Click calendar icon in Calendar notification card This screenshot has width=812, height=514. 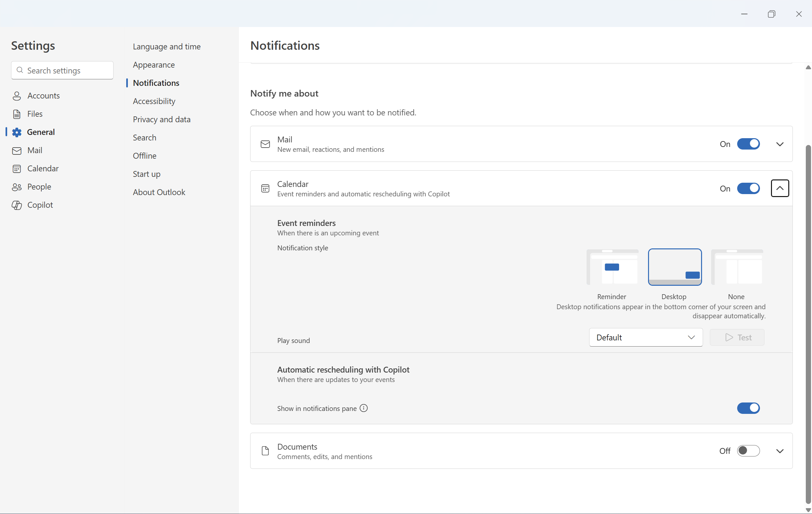pyautogui.click(x=265, y=189)
